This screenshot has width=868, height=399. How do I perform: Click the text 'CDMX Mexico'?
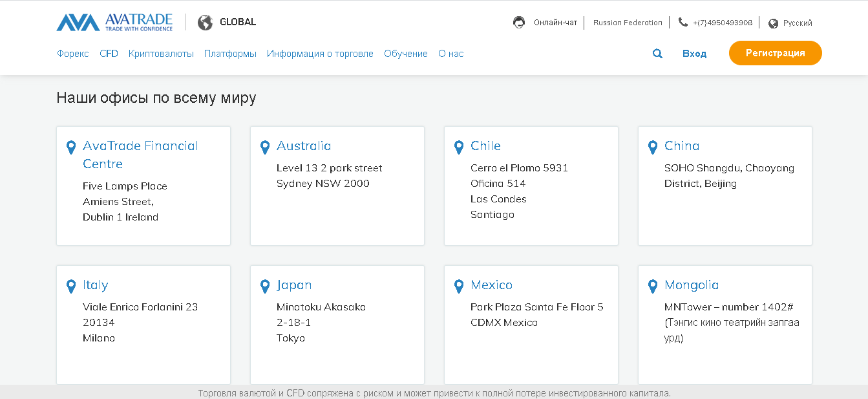tap(504, 323)
